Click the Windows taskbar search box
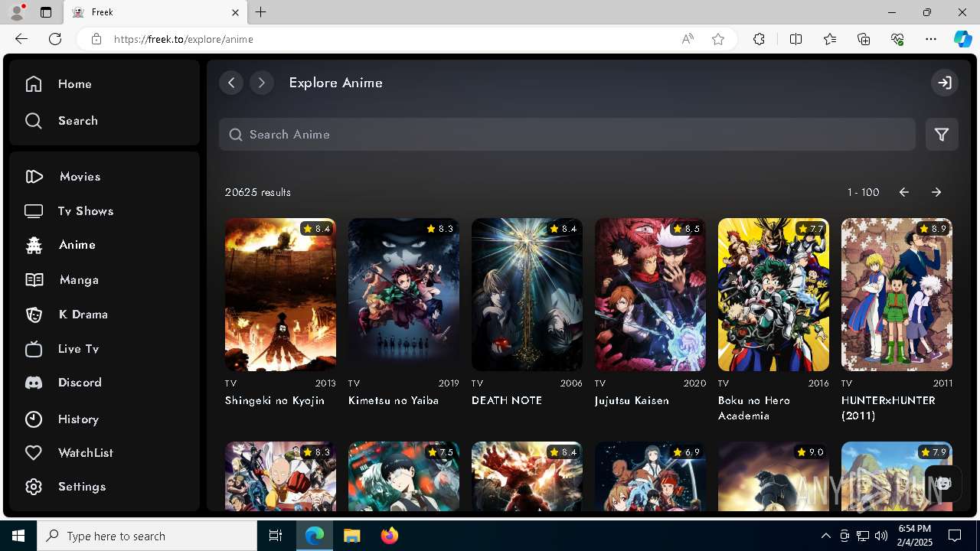The image size is (980, 551). (147, 536)
